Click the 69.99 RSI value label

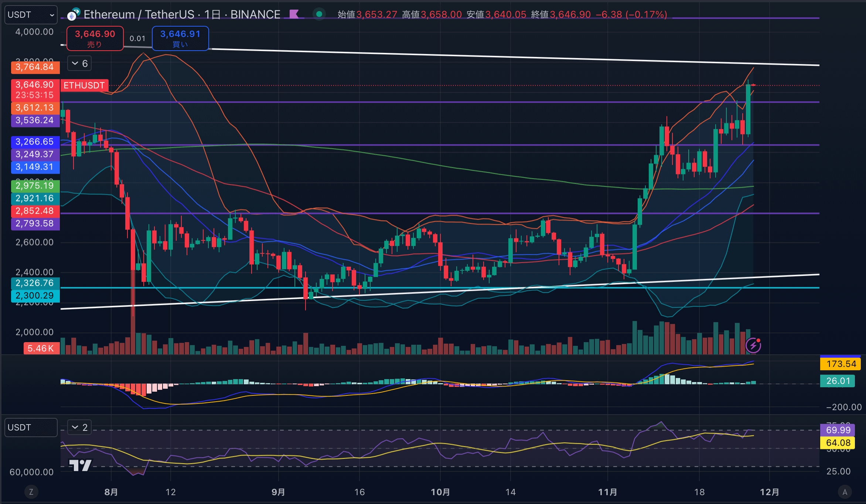[838, 430]
